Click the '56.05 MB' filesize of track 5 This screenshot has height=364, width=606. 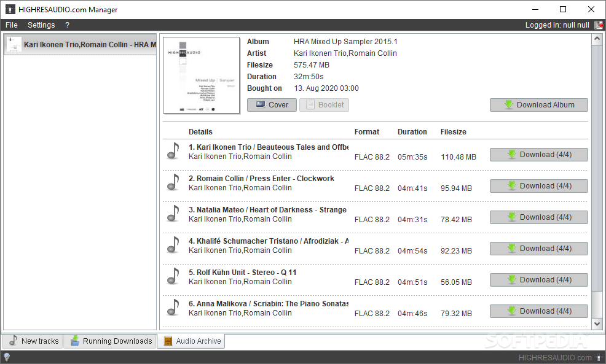tap(456, 282)
